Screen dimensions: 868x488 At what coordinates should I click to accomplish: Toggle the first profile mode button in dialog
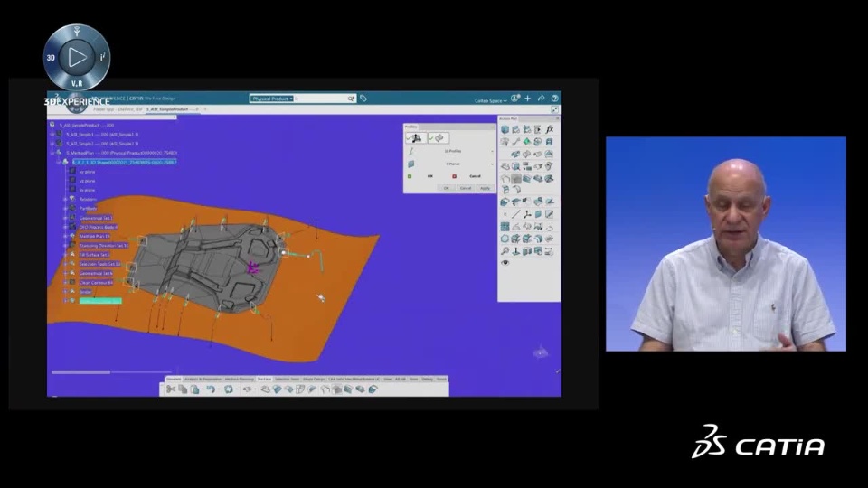coord(415,137)
